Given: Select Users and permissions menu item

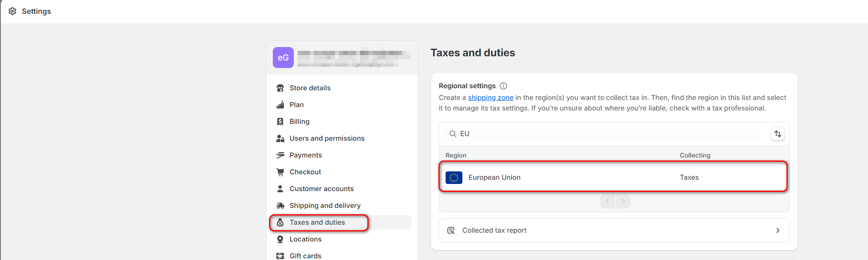Looking at the screenshot, I should (x=327, y=138).
